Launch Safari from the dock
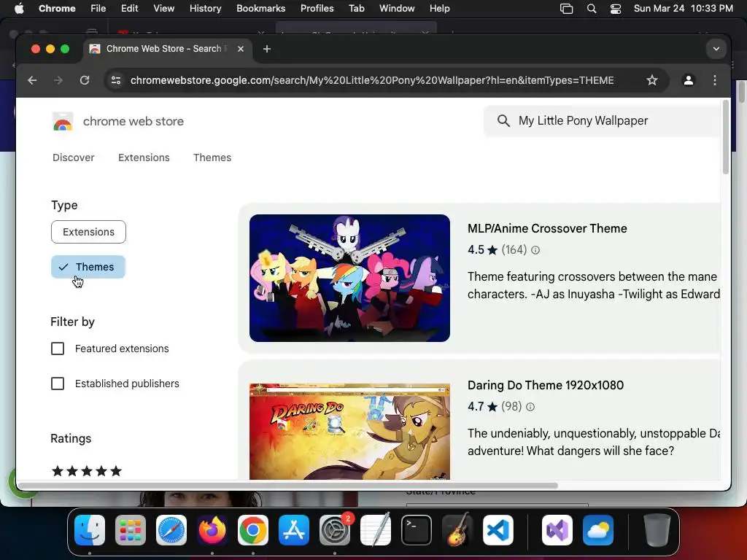747x560 pixels. pyautogui.click(x=171, y=530)
